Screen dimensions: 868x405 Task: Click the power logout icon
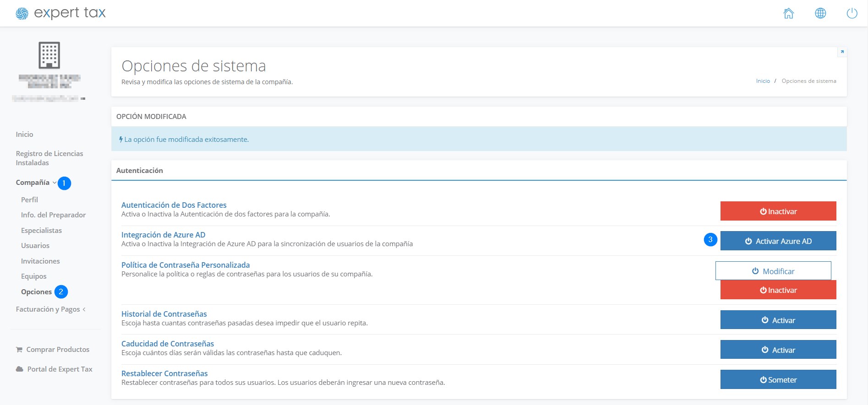click(852, 14)
